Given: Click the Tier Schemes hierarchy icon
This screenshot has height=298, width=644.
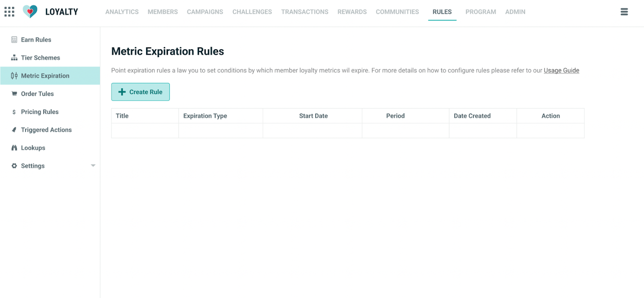Looking at the screenshot, I should [14, 58].
